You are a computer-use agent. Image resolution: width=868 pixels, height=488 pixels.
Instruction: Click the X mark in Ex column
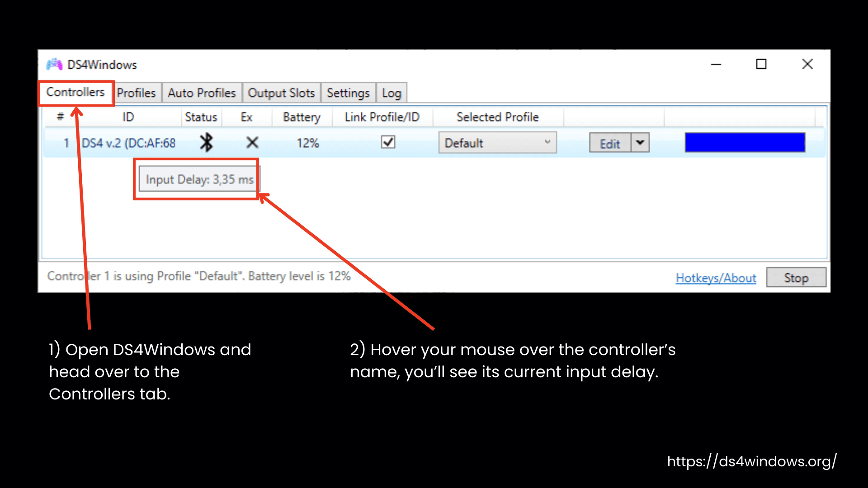[x=252, y=143]
